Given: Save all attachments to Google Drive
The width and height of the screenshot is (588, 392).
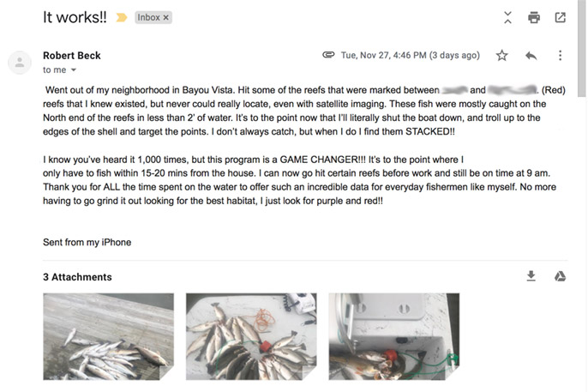Looking at the screenshot, I should point(558,276).
